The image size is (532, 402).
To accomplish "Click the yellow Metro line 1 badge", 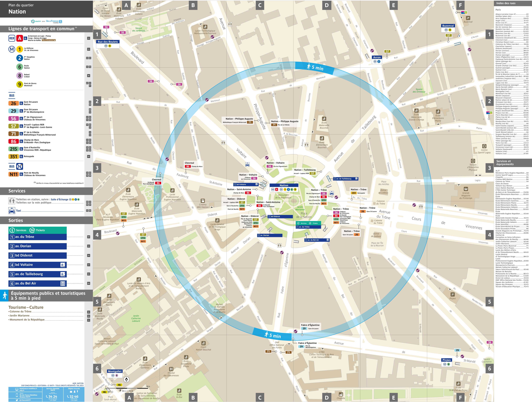I will pos(19,49).
